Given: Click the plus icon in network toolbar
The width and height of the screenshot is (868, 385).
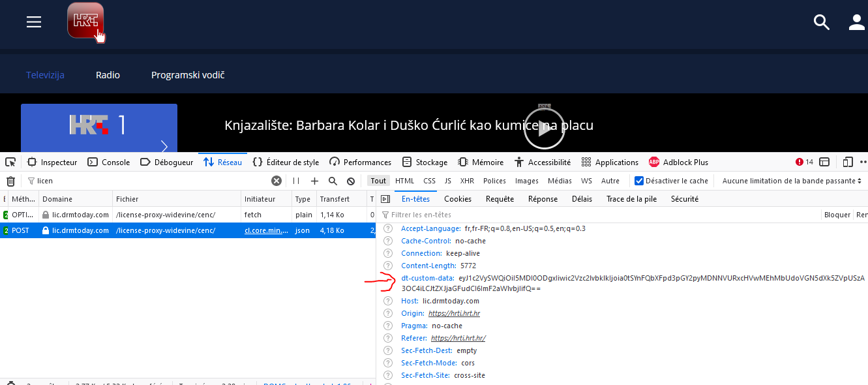Looking at the screenshot, I should 314,181.
